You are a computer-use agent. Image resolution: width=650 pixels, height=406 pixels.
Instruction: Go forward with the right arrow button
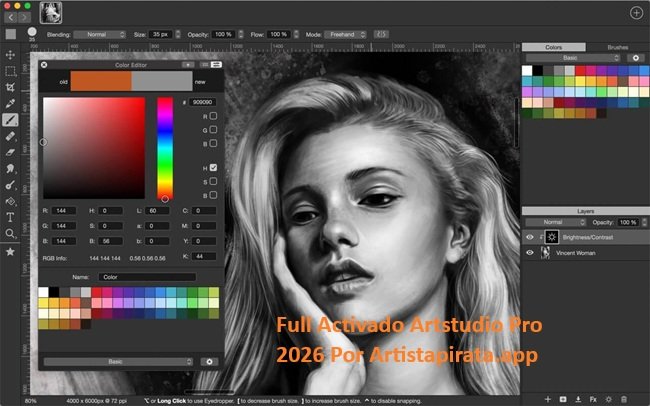pos(24,17)
